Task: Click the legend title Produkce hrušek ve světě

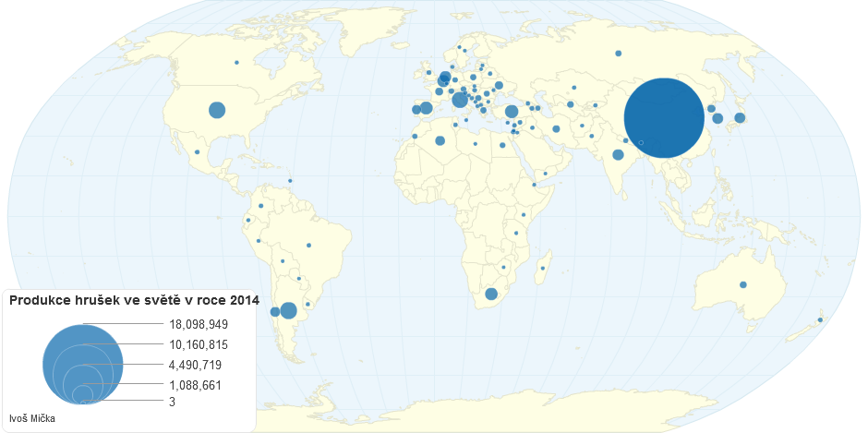Action: (x=134, y=300)
